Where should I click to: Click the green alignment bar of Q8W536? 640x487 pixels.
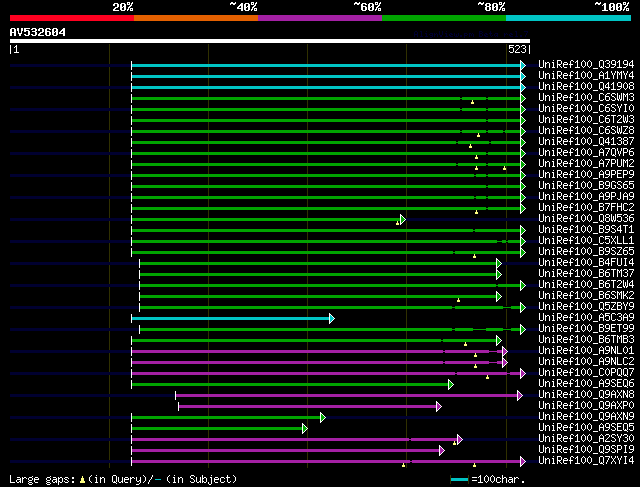(266, 220)
